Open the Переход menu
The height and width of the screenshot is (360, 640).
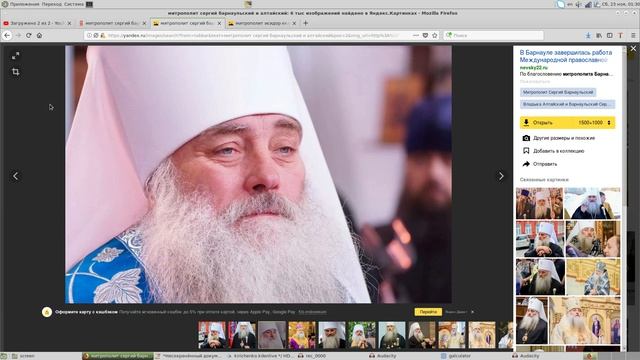(x=51, y=4)
